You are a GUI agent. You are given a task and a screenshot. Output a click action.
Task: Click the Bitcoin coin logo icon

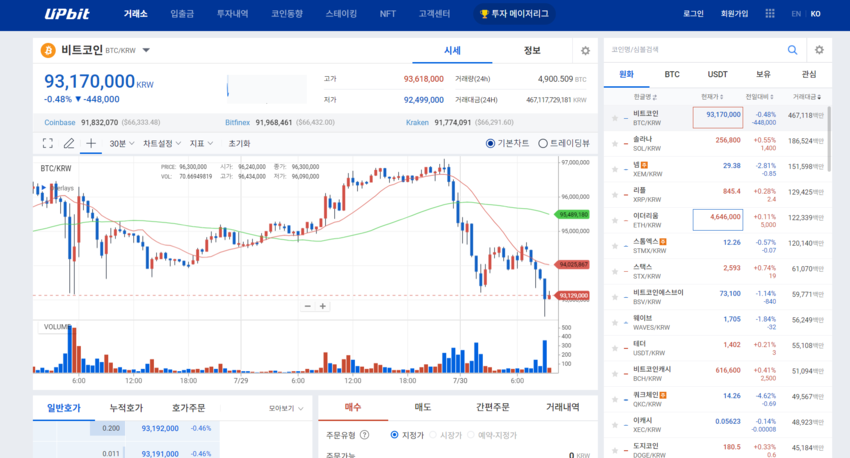coord(48,50)
